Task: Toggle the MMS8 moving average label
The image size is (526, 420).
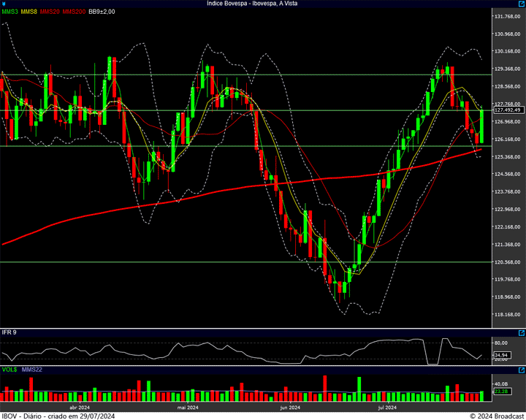Action: [x=28, y=12]
